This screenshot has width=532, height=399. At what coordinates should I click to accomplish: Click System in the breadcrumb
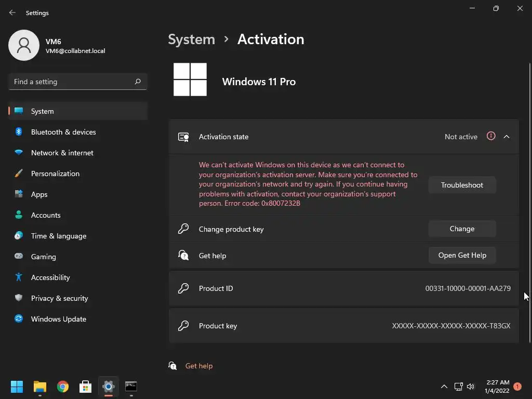[x=191, y=39]
